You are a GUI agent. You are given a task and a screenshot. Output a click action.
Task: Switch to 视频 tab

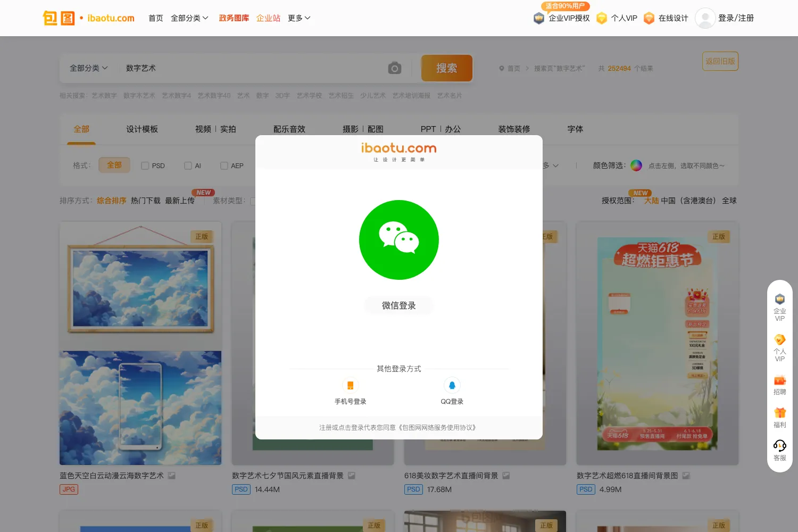203,129
